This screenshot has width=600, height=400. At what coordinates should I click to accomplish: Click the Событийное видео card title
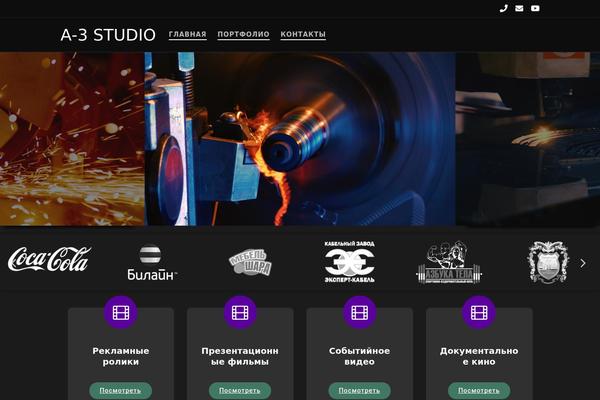pyautogui.click(x=360, y=356)
